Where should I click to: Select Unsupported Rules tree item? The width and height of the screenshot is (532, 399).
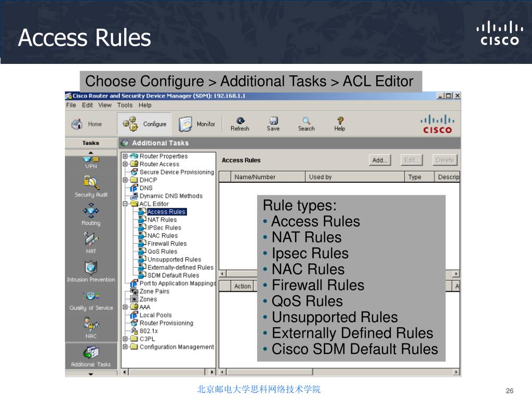pyautogui.click(x=174, y=260)
